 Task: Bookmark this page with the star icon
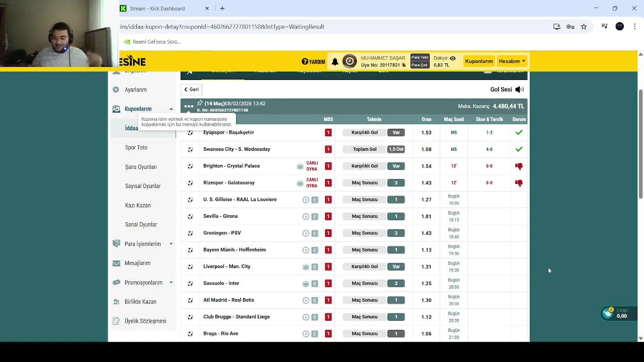[584, 27]
